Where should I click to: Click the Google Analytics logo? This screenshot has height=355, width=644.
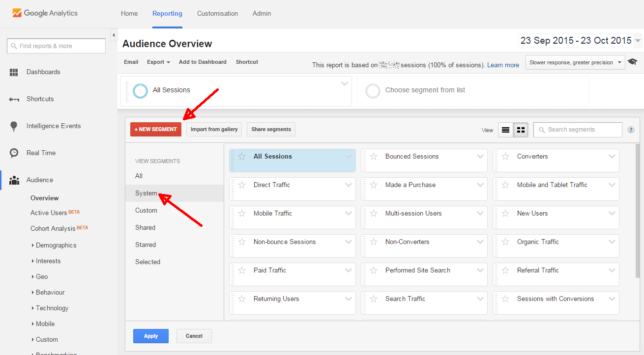(x=45, y=13)
